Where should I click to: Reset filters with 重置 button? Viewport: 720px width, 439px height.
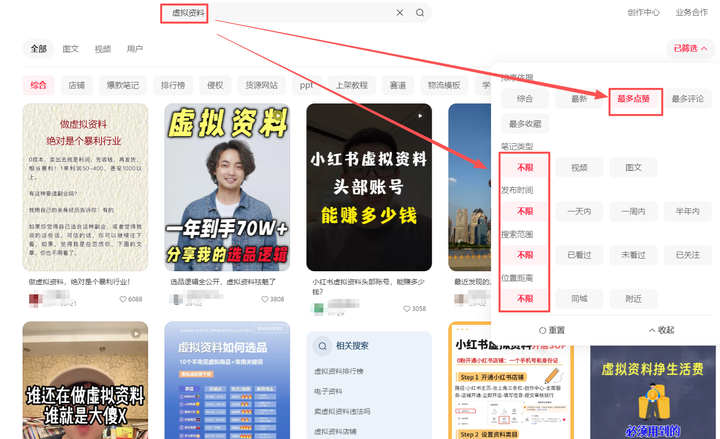tap(552, 330)
